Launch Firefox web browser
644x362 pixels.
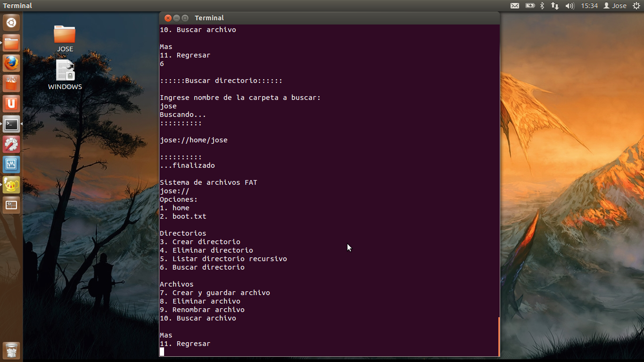click(x=11, y=63)
